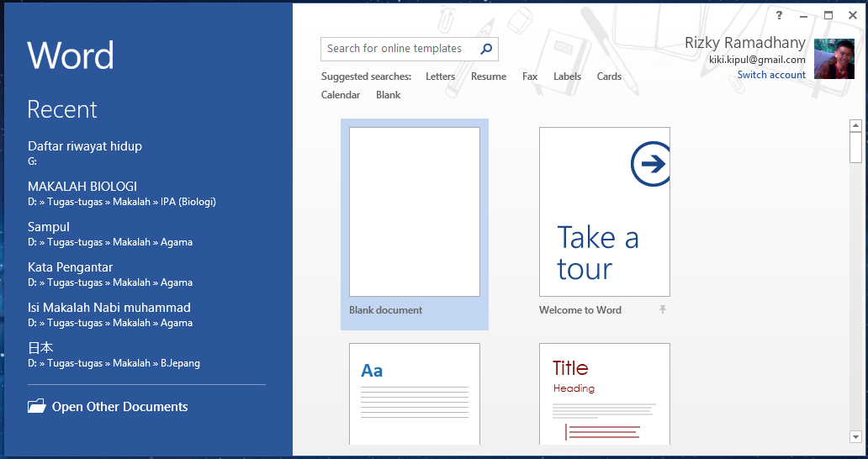This screenshot has width=868, height=459.
Task: Open recent document MAKALAH BIOLOGI
Action: click(122, 193)
